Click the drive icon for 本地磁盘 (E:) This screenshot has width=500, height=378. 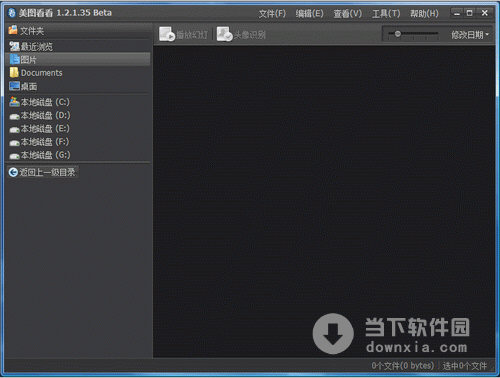pyautogui.click(x=14, y=130)
